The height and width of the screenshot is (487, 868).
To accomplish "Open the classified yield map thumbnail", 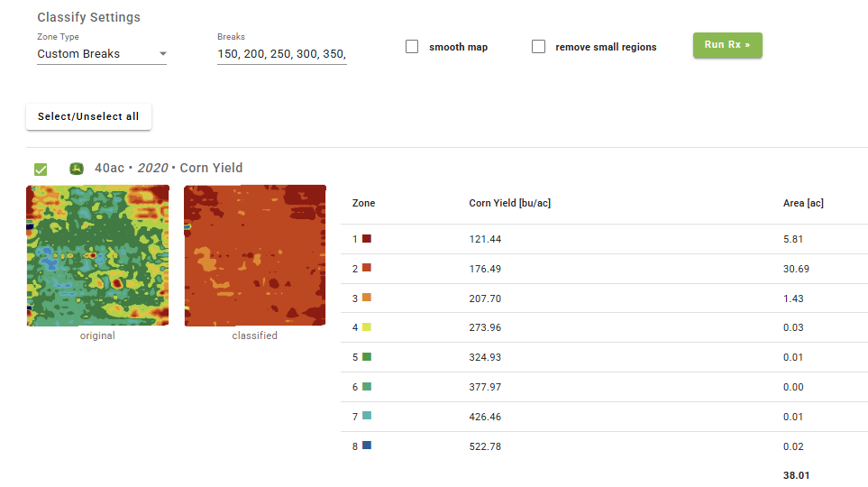I will (x=255, y=255).
